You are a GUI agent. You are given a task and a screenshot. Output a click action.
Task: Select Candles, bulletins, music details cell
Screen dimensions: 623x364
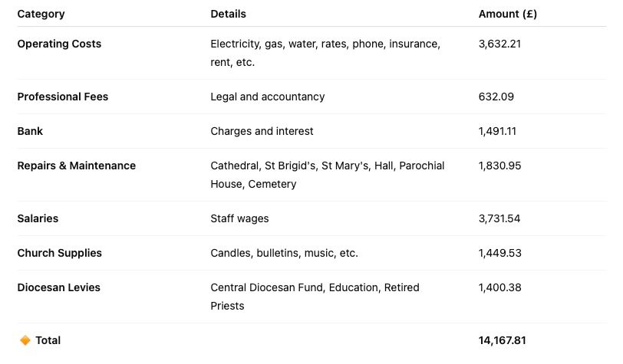(284, 253)
